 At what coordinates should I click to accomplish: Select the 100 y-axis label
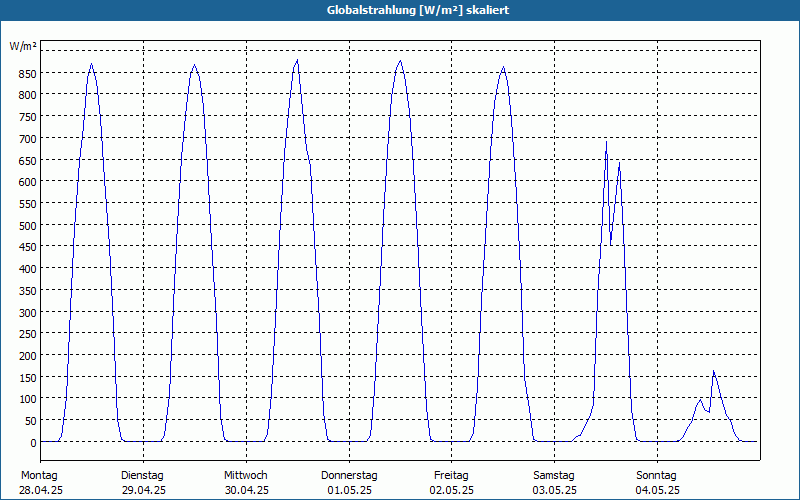pyautogui.click(x=27, y=399)
